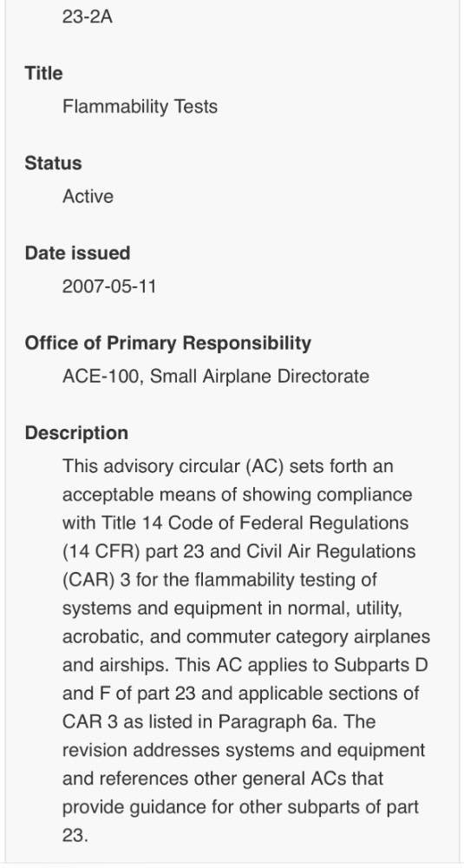
Task: Select the Status field label
Action: tap(53, 163)
